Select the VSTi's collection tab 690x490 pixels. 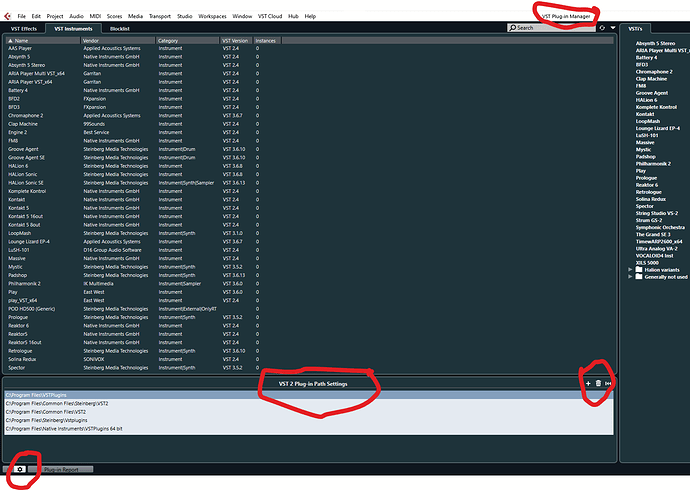635,29
